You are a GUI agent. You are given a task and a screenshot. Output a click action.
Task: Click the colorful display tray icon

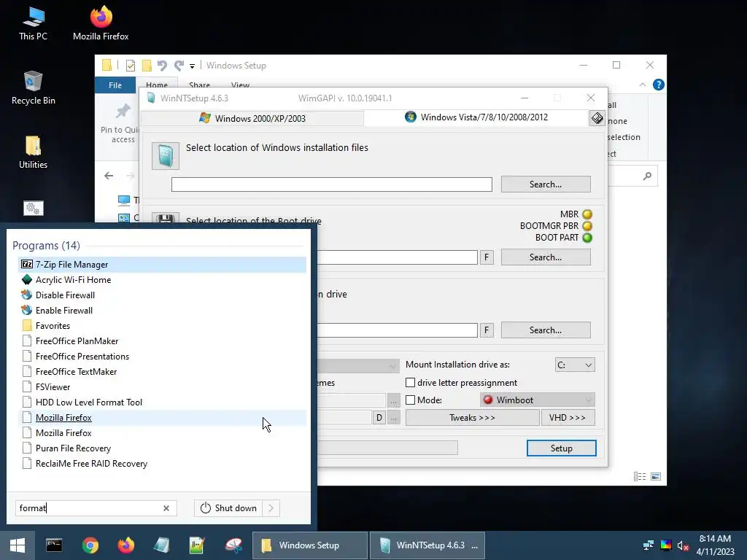666,545
